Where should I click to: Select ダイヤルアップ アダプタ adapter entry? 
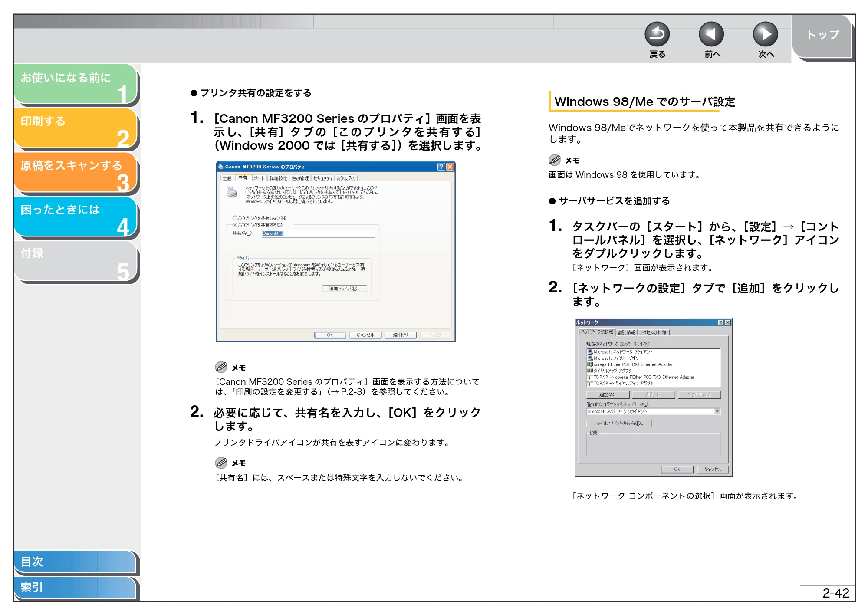610,371
